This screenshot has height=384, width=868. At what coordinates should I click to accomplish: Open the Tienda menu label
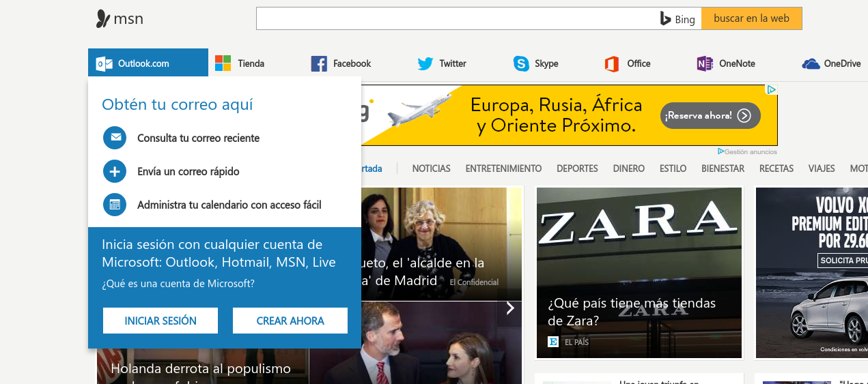251,63
